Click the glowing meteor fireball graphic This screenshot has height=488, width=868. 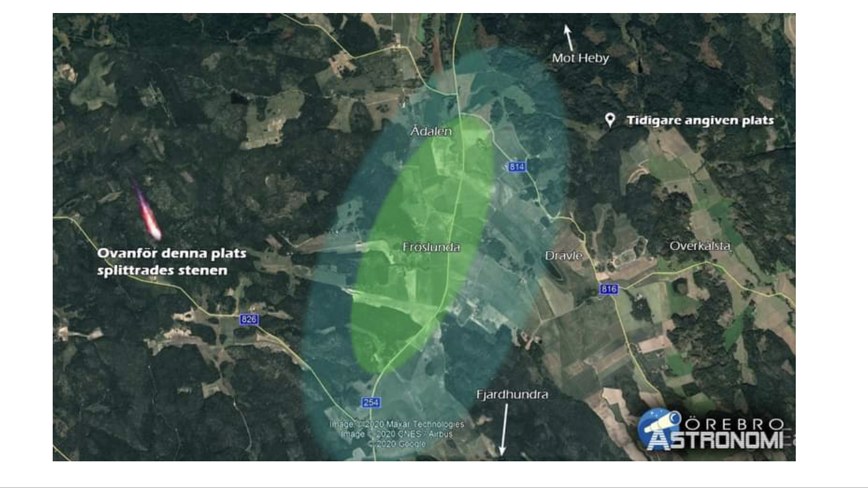point(148,213)
